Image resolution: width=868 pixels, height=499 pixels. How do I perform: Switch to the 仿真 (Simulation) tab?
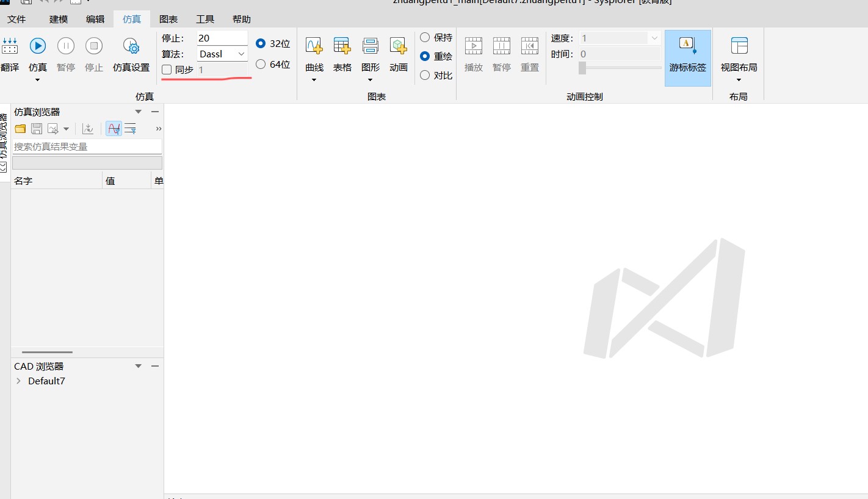pos(132,19)
